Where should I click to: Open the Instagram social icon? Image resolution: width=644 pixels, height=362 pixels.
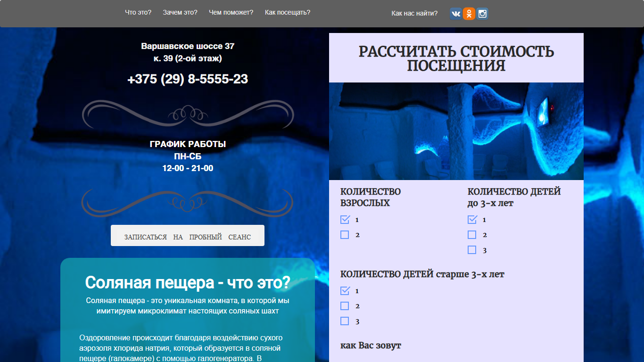tap(482, 14)
